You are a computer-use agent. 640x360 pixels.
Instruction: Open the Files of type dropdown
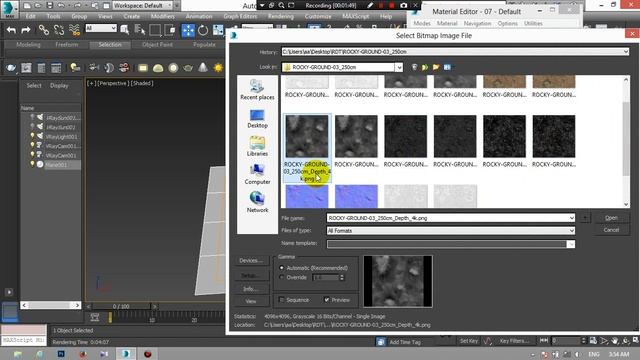pos(571,231)
